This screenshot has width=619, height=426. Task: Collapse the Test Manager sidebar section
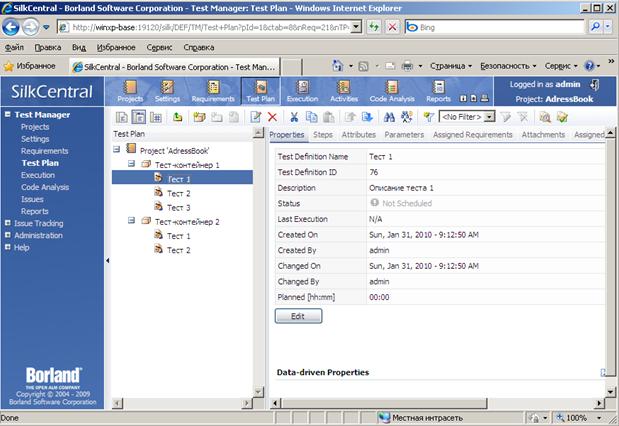(8, 114)
